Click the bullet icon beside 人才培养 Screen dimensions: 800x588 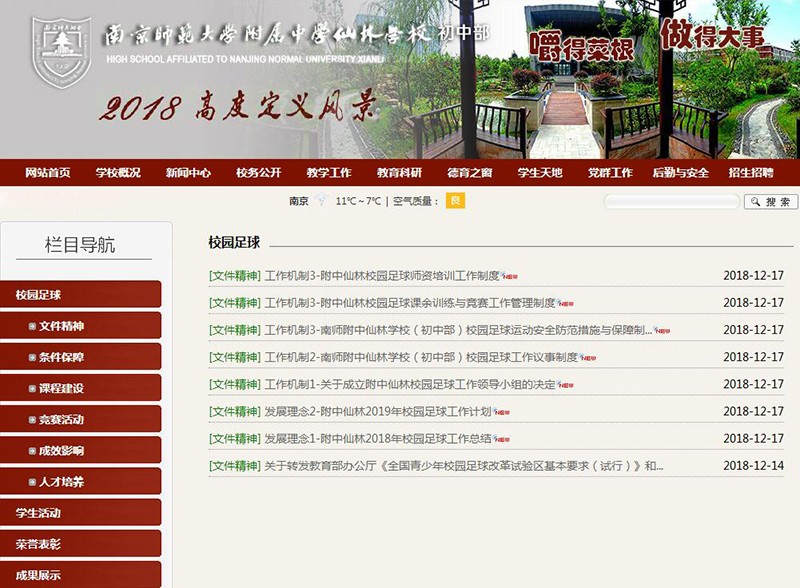tap(32, 482)
